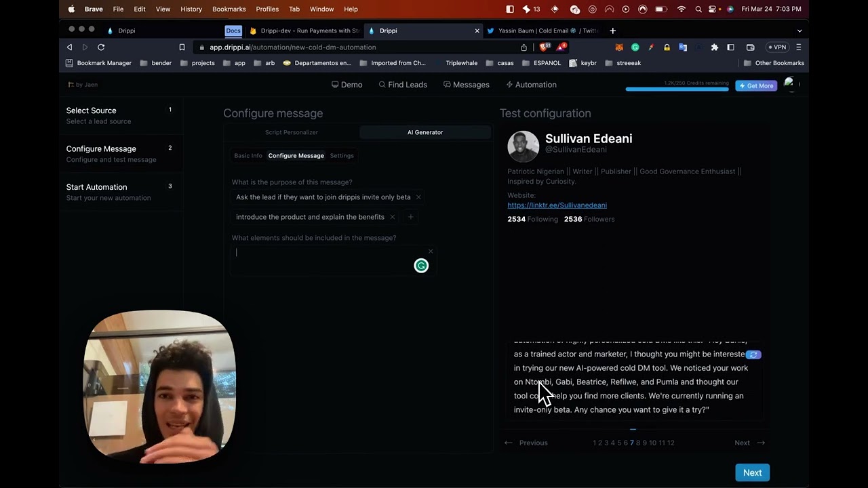Open the yellow lock extension
868x488 pixels.
667,47
